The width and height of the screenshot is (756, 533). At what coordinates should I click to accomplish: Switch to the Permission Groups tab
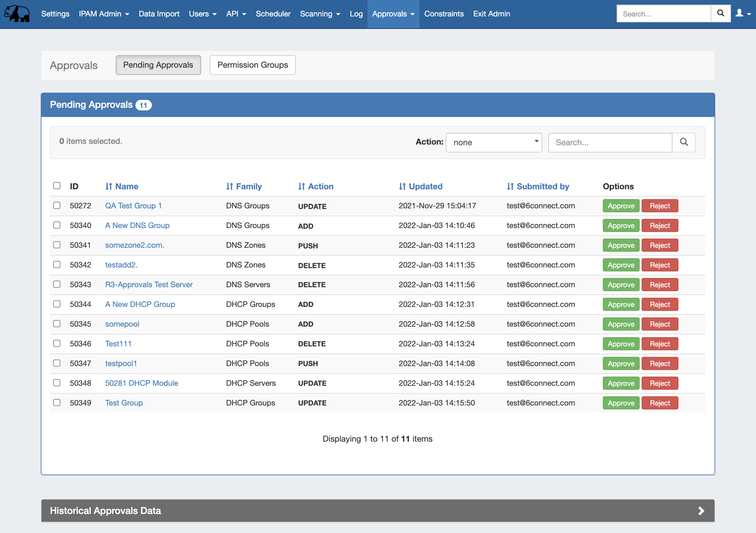252,65
